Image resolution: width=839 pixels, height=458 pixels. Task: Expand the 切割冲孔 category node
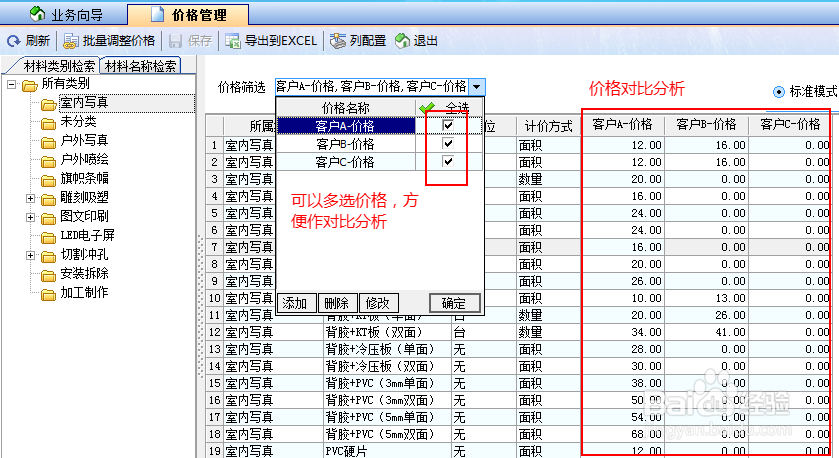tap(30, 256)
